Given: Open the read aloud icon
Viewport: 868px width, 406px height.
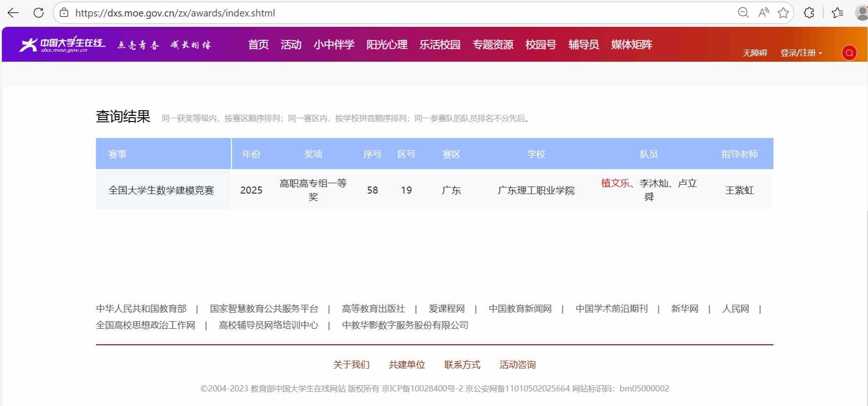Looking at the screenshot, I should [x=764, y=13].
